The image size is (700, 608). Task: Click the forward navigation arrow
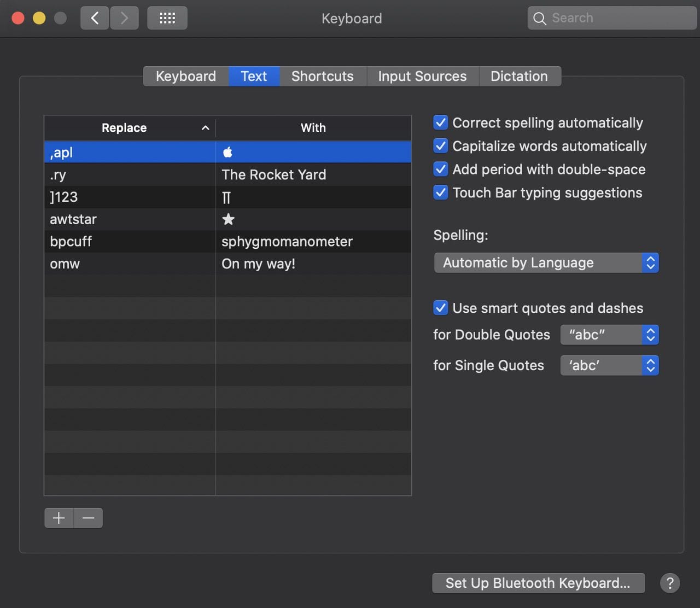point(124,18)
